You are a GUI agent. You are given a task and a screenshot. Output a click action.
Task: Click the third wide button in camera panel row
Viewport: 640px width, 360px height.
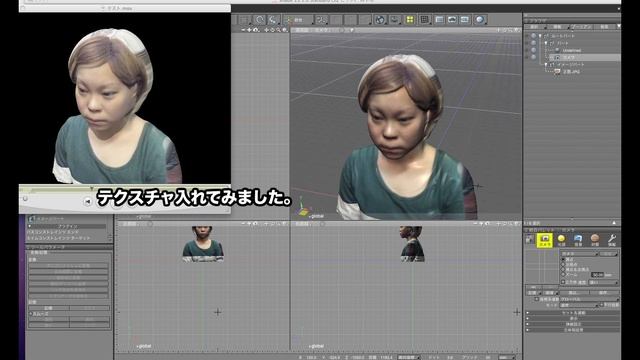pos(574,293)
